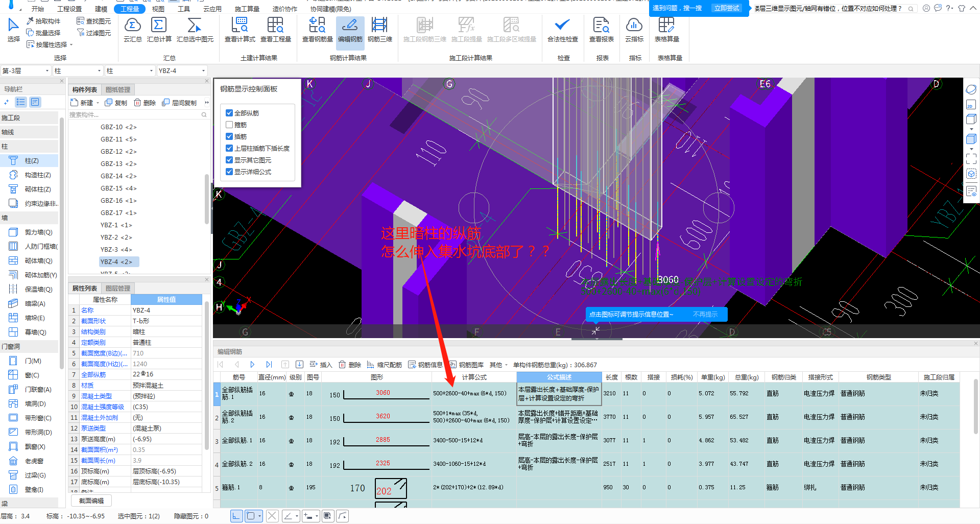This screenshot has width=980, height=524.
Task: Click 汇总选中图元 icon
Action: [195, 30]
